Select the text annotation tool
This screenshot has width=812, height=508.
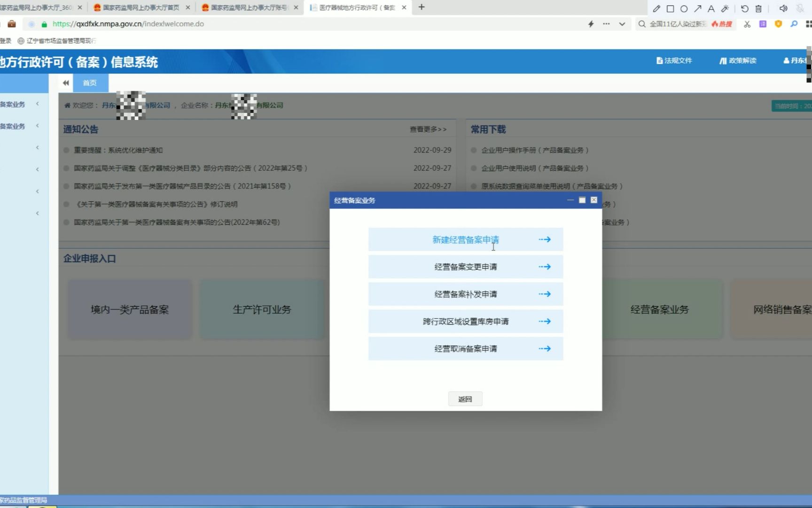pyautogui.click(x=711, y=8)
